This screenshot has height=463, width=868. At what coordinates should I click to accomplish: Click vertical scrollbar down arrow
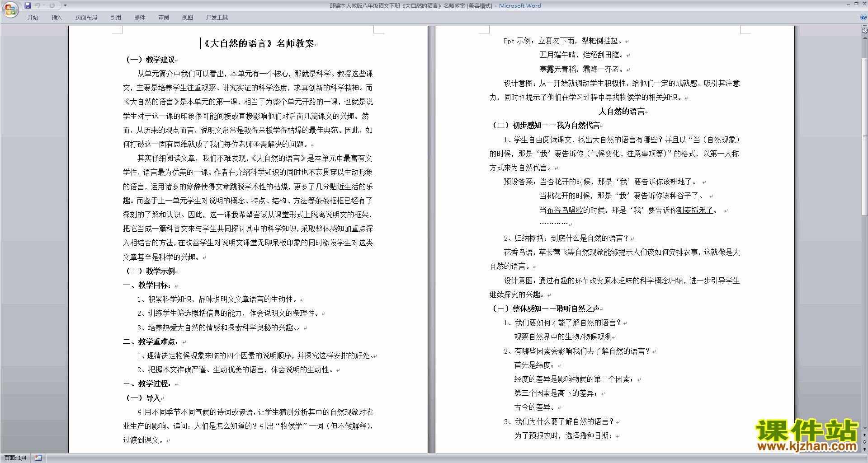[864, 428]
